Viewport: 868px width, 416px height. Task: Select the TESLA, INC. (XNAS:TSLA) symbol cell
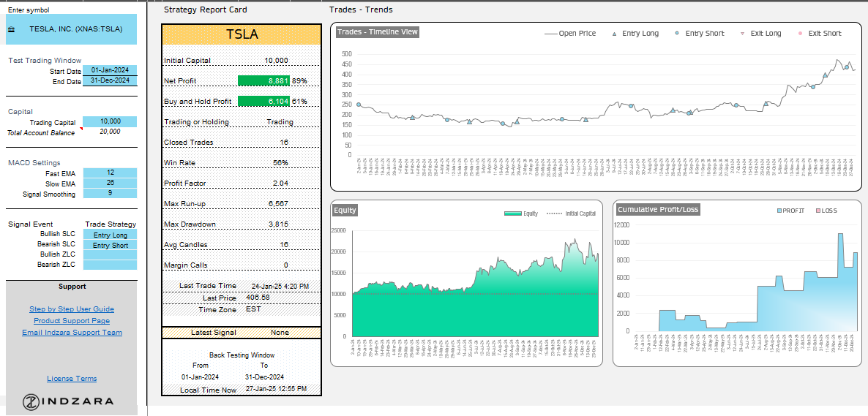tap(72, 29)
